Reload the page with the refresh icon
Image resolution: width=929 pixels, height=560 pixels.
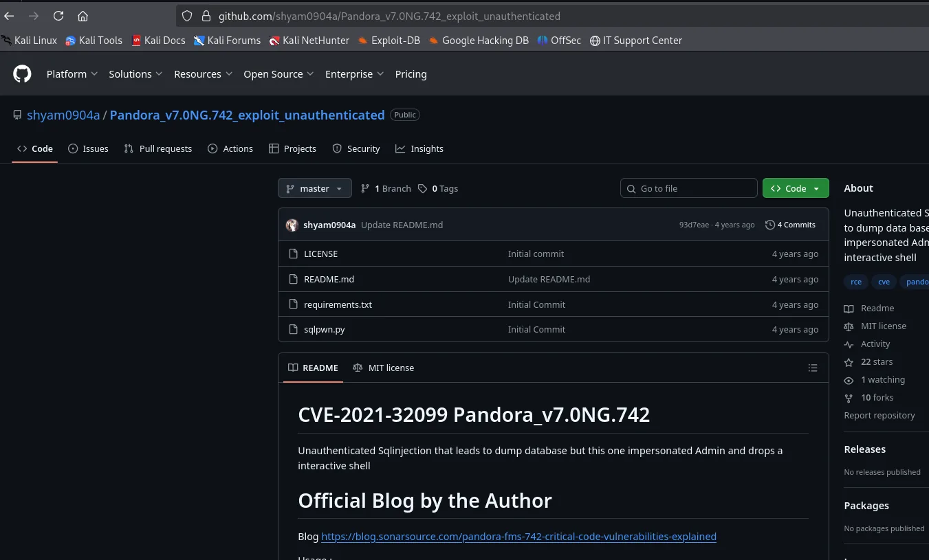[58, 16]
